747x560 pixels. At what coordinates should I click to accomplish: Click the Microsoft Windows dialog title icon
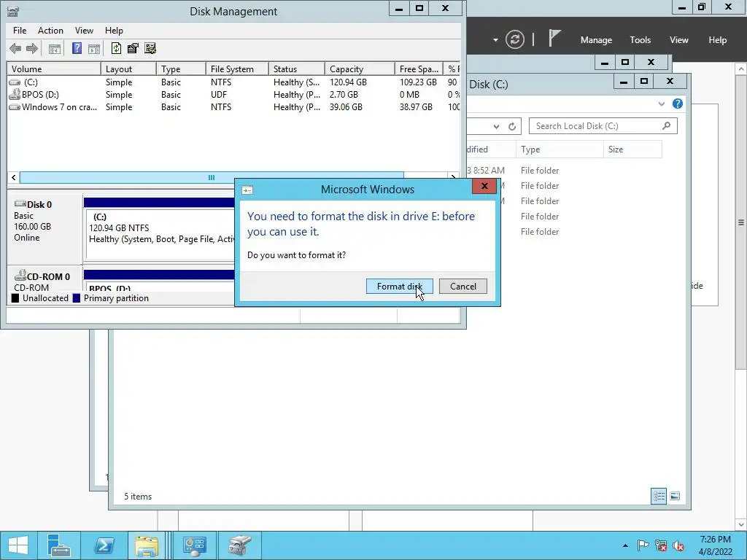(247, 190)
